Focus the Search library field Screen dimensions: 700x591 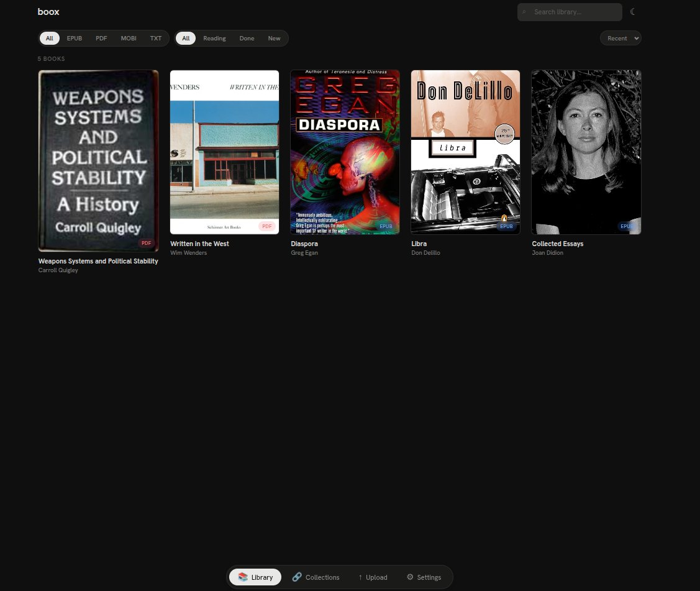pyautogui.click(x=570, y=12)
